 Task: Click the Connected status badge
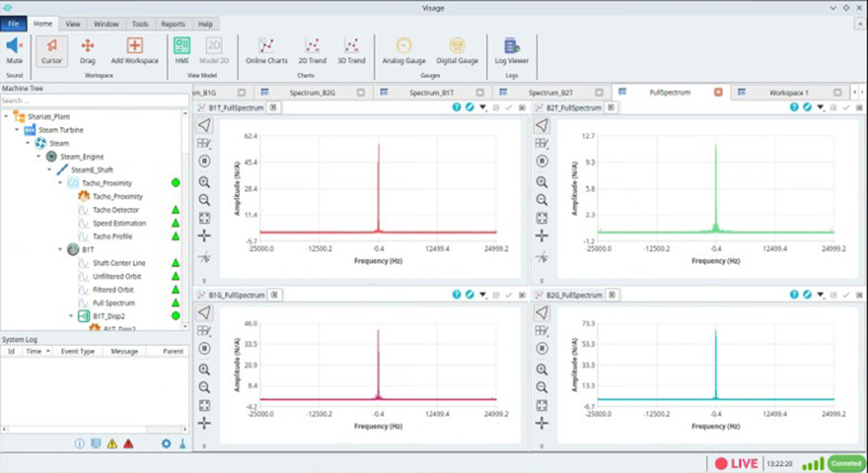(x=846, y=464)
